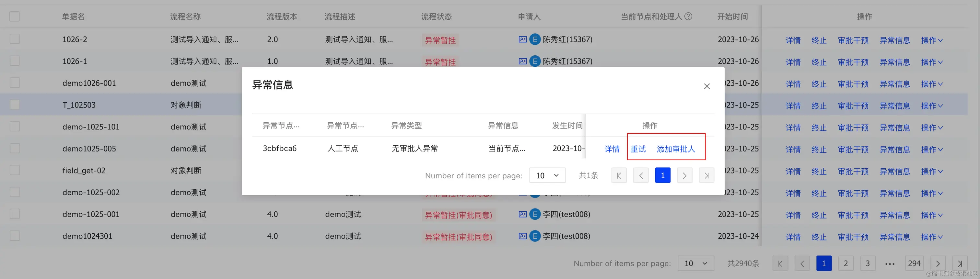Click exception node ID 3cbfbca6
980x279 pixels.
(280, 148)
